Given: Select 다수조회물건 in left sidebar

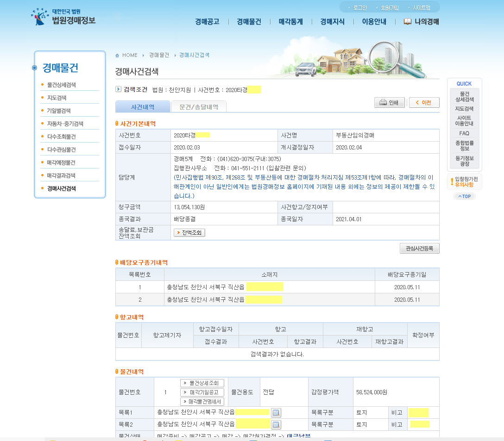Looking at the screenshot, I should point(62,137).
